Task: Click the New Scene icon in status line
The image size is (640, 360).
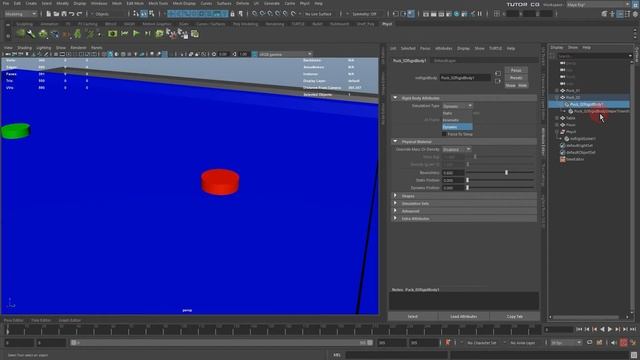Action: (x=49, y=14)
